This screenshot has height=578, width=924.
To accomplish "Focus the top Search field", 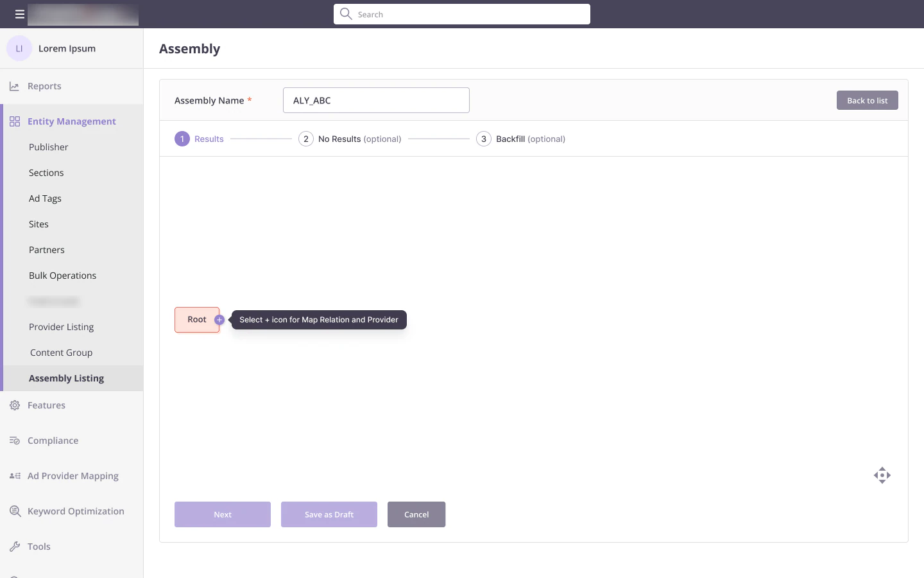I will point(462,14).
